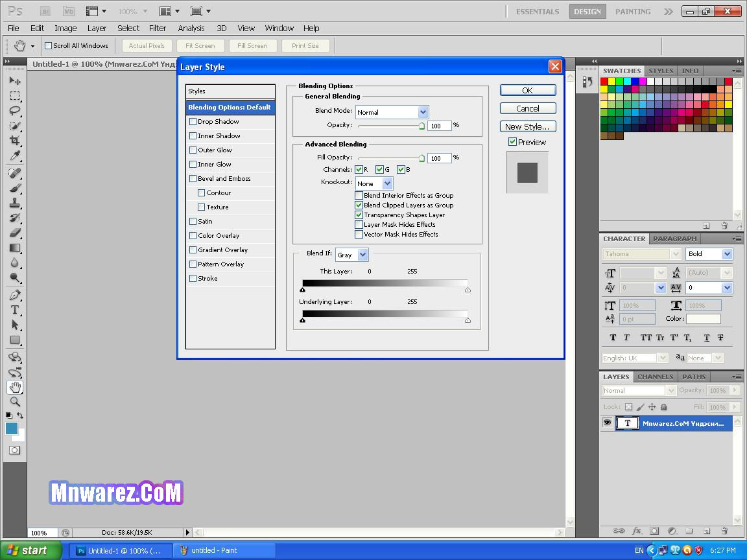Switch to the Design workspace
Viewport: 747px width, 560px height.
click(x=587, y=12)
